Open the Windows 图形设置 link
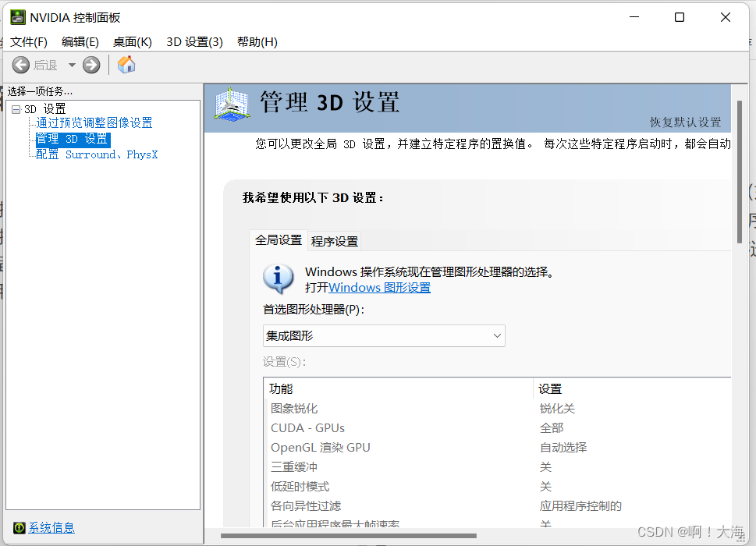Screen dimensions: 756x546 [x=379, y=288]
